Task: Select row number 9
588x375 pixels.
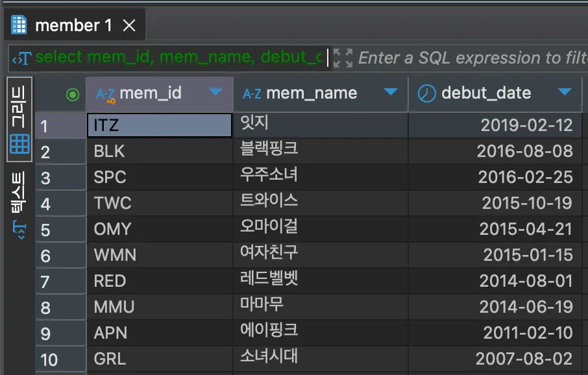Action: click(x=61, y=333)
